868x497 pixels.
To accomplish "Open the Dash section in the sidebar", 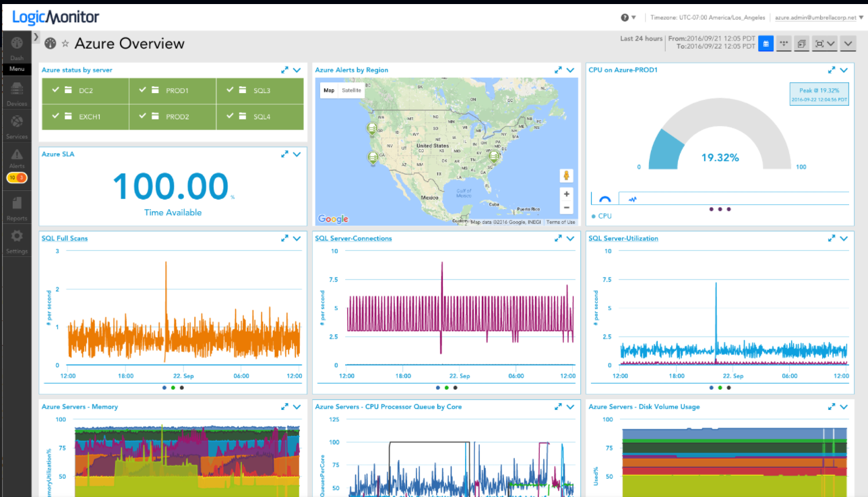I will click(17, 47).
